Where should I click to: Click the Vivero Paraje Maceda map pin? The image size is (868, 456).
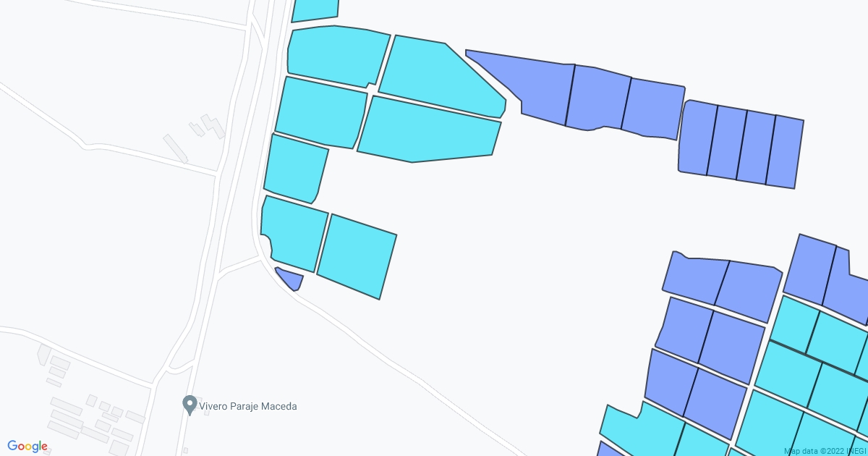point(190,405)
